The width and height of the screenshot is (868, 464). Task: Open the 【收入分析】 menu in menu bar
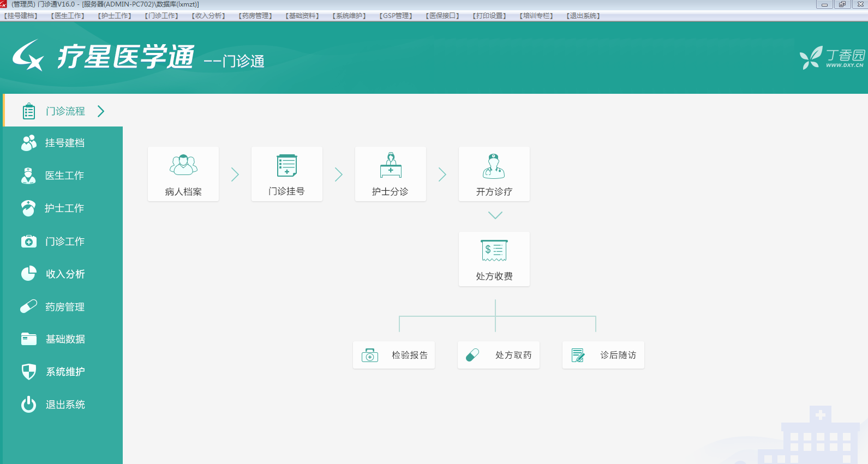[208, 16]
